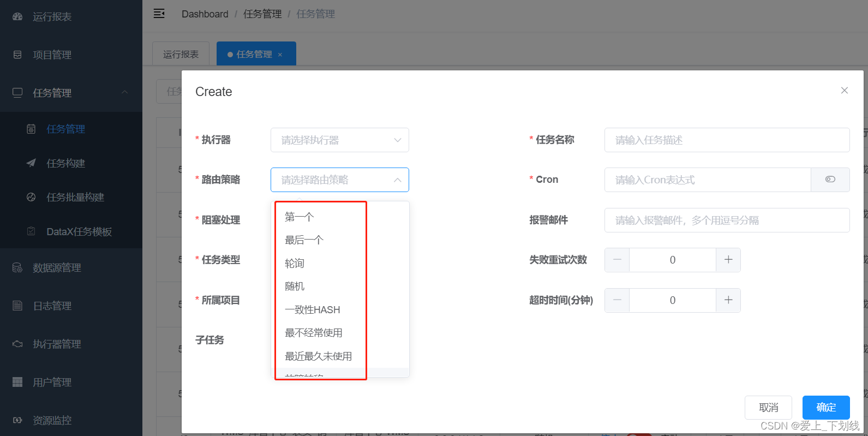
Task: Open 数据源管理 sidebar menu
Action: [71, 267]
